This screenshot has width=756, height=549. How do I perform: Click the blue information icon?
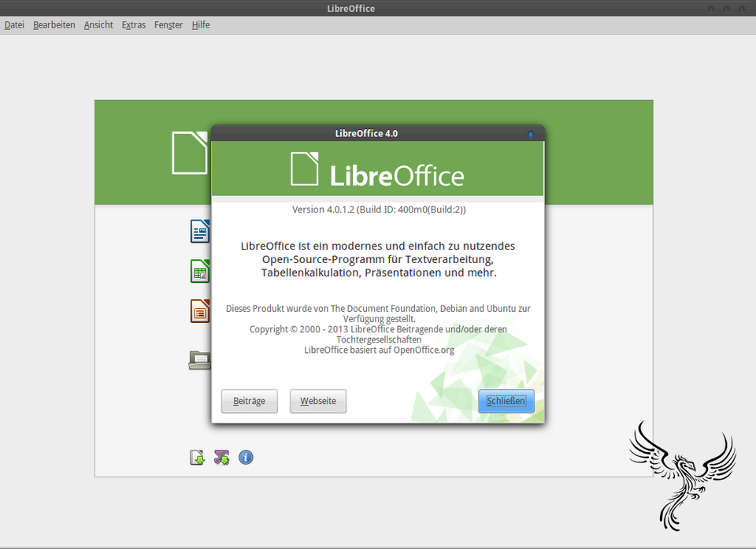[x=246, y=458]
